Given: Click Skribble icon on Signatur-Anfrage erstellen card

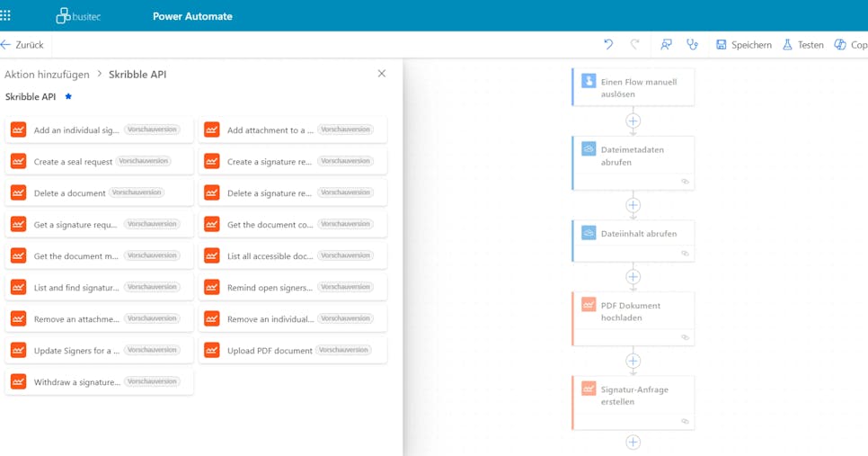Looking at the screenshot, I should click(x=589, y=389).
